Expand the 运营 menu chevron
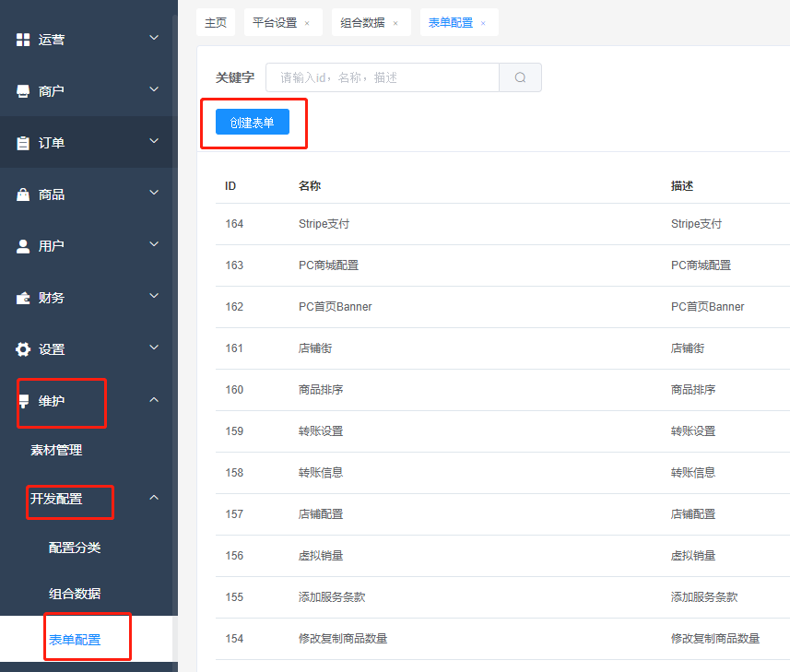Image resolution: width=790 pixels, height=672 pixels. 154,38
